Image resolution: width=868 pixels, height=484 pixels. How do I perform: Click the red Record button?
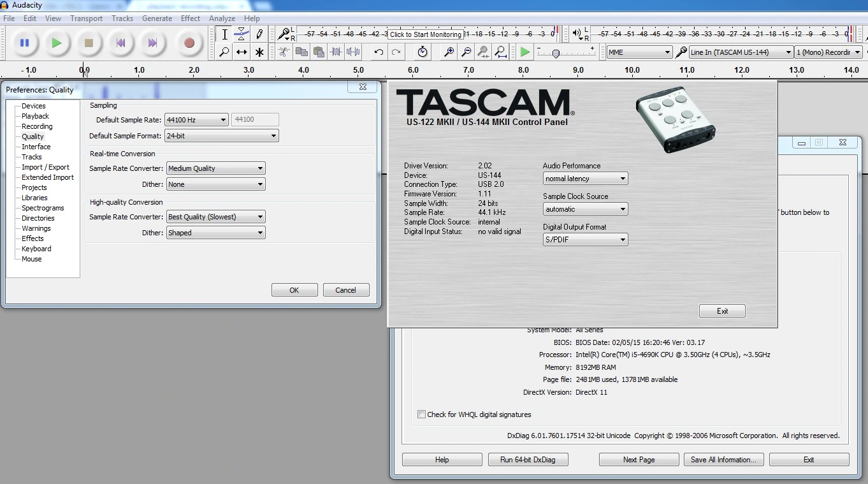[189, 43]
